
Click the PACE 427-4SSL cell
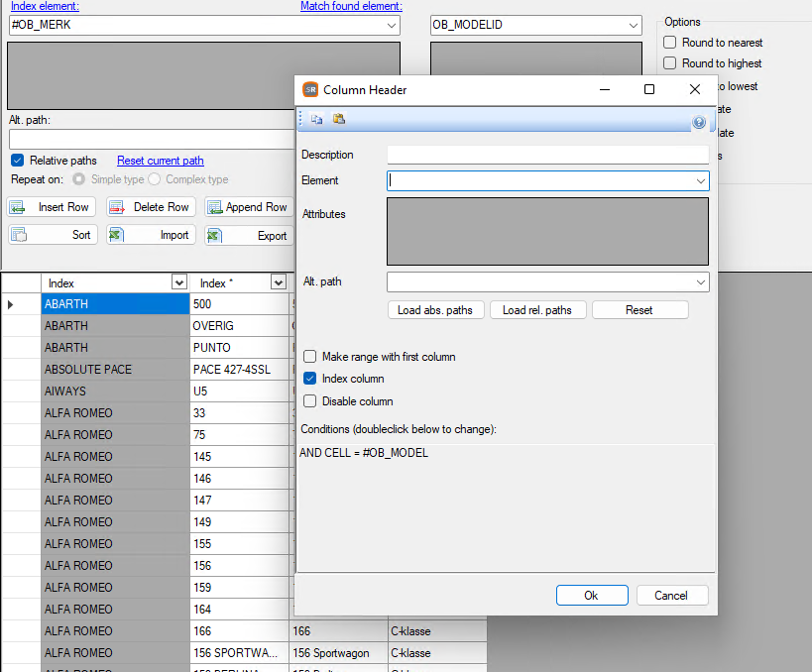(239, 369)
